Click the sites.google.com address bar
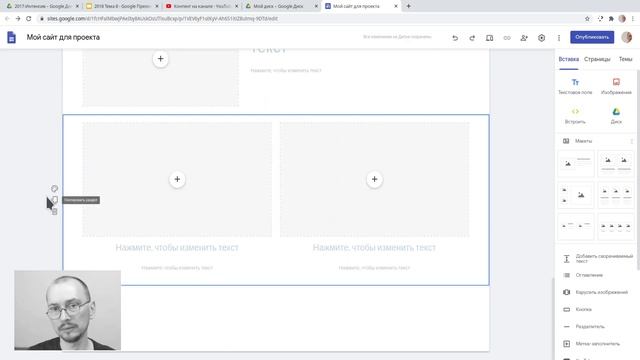Screen dimensions: 640x360 310,18
